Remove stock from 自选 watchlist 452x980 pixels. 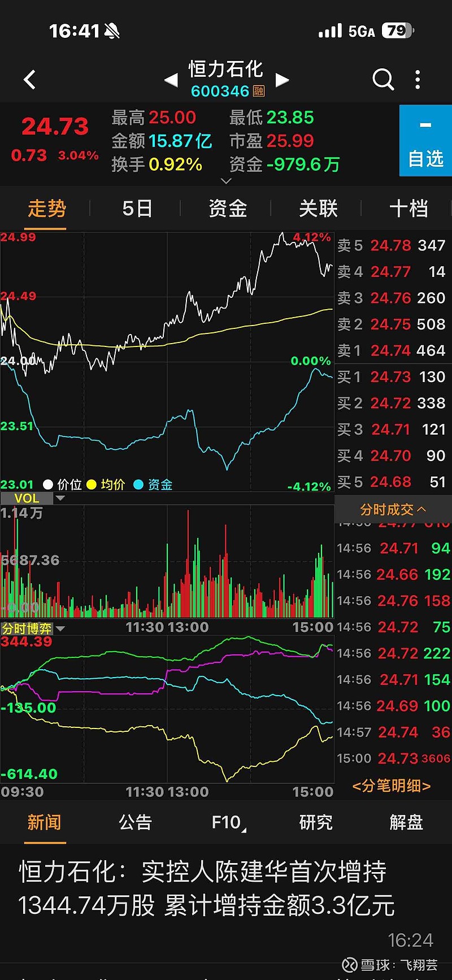(425, 141)
